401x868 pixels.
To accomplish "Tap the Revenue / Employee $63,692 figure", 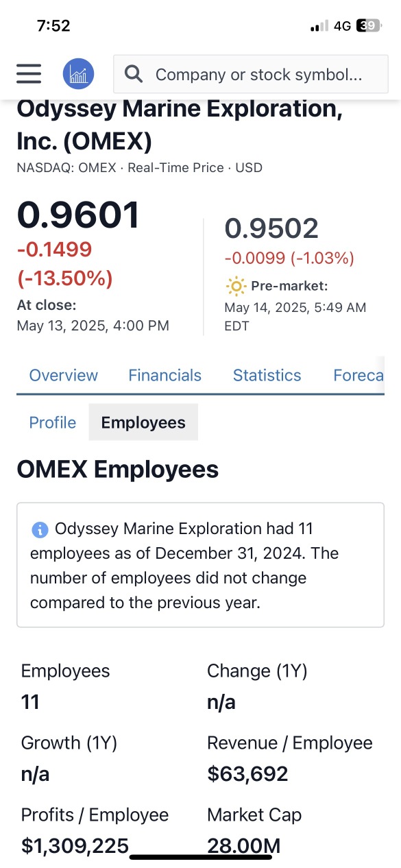I will (x=247, y=774).
